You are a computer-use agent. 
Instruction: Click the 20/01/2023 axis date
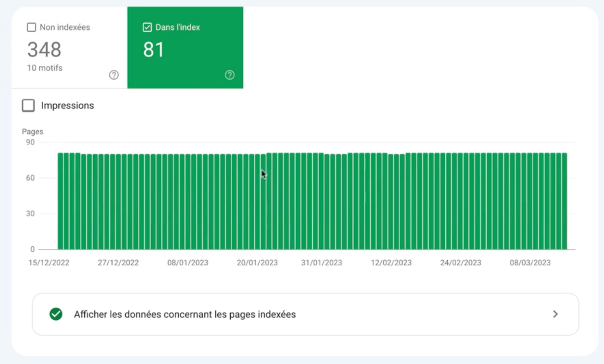tap(257, 263)
